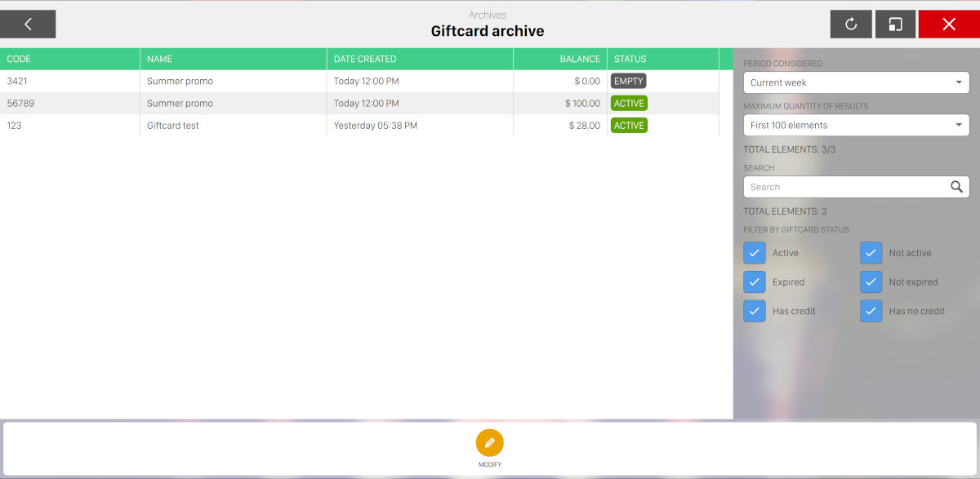Screen dimensions: 980x479
Task: Sort by Date Created column header
Action: (365, 59)
